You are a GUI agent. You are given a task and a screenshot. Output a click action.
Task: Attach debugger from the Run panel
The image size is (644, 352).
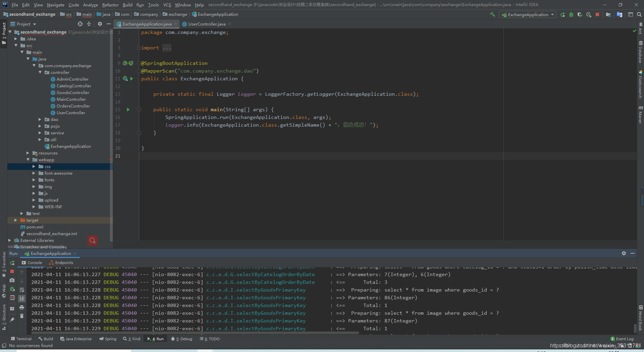tap(12, 289)
